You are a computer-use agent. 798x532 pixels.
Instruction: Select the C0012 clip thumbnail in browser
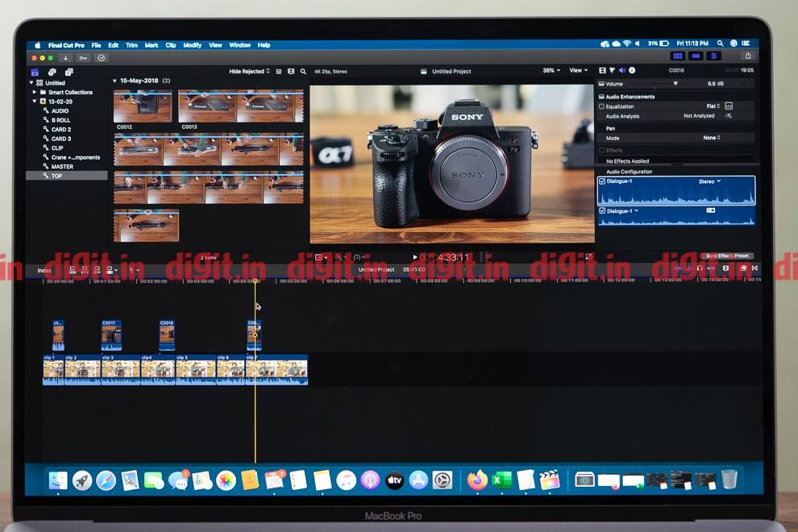point(143,106)
